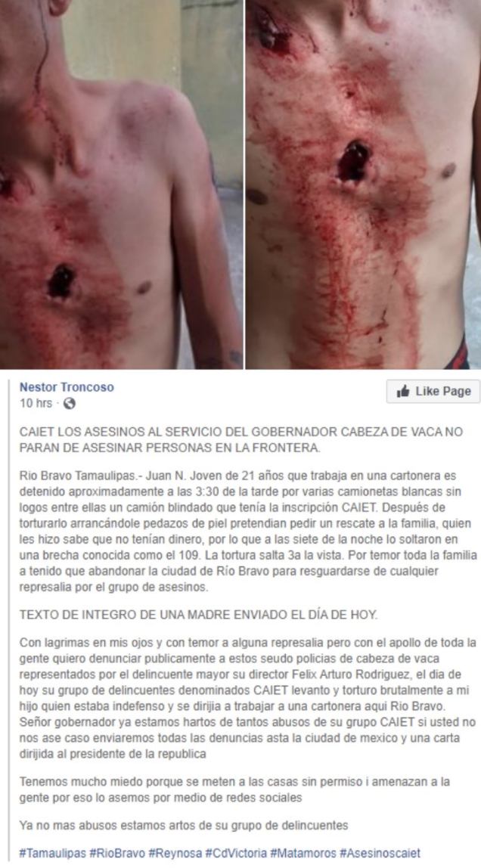This screenshot has height=868, width=481.
Task: Click the 'TEXTO DE INTEGRO' line
Action: [x=198, y=615]
